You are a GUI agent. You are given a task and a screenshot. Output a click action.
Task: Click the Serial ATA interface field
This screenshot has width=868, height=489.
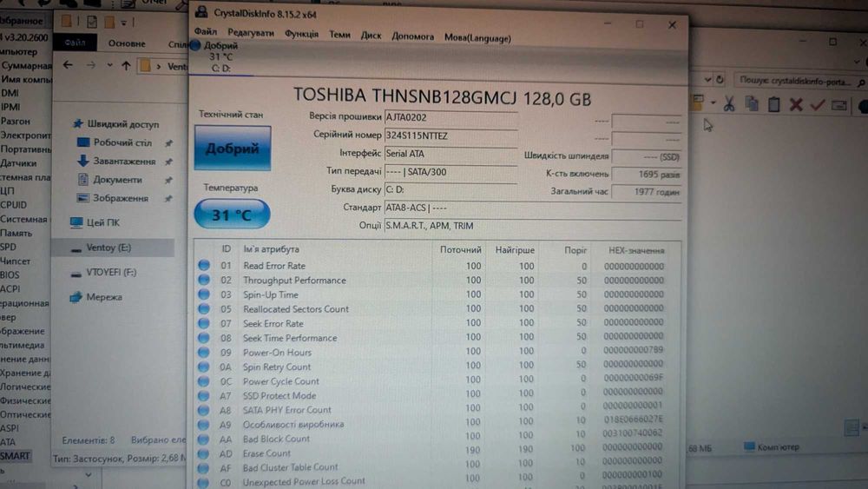[x=450, y=154]
